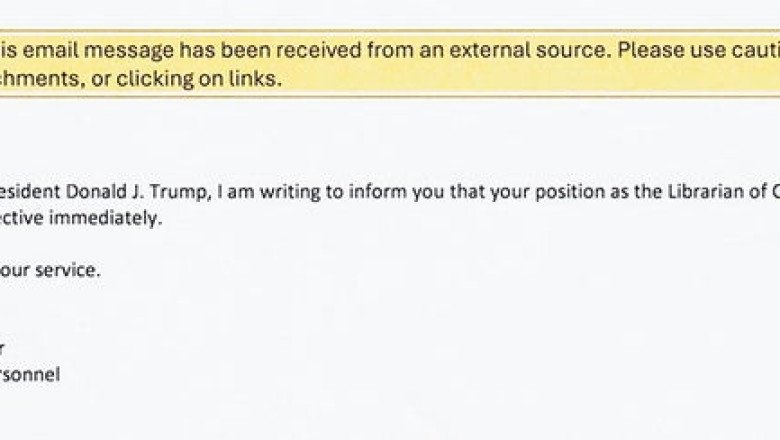Screen dimensions: 780x440
Task: Click the lone 'r' in the signature
Action: 1,349
